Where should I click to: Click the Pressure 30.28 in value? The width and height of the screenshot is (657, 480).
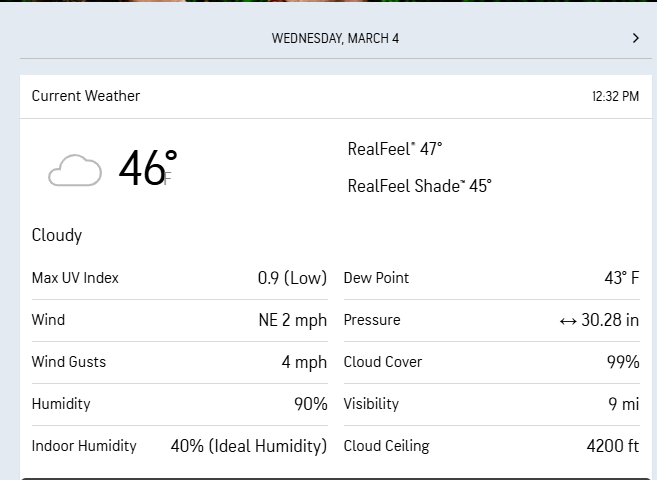(610, 321)
